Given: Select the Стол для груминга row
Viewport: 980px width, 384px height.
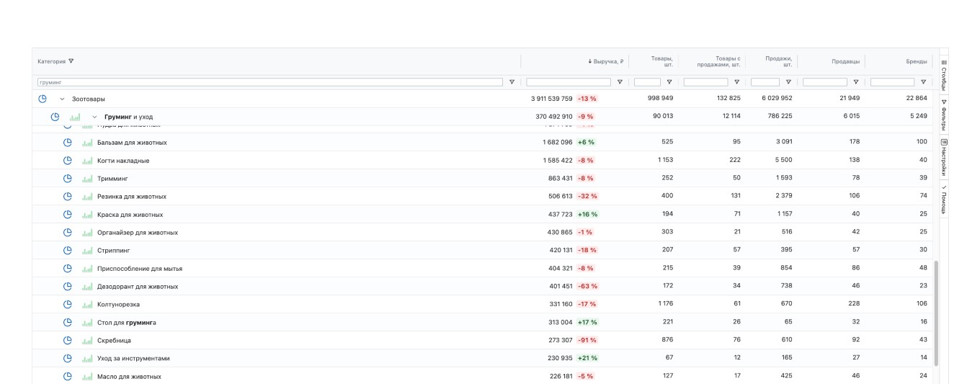Looking at the screenshot, I should click(288, 323).
